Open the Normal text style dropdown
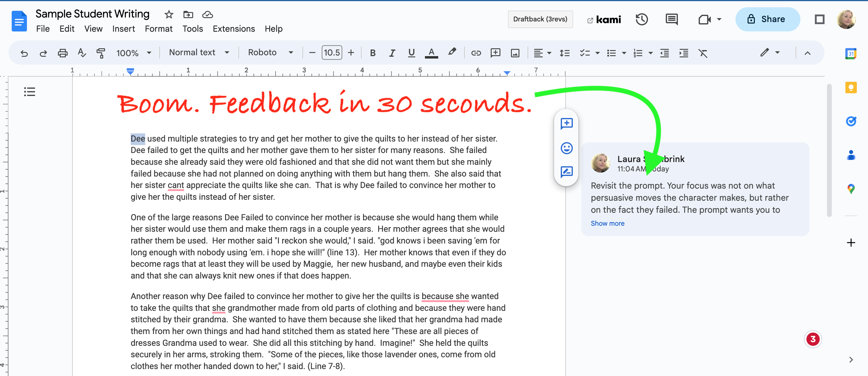This screenshot has width=868, height=376. click(x=199, y=53)
